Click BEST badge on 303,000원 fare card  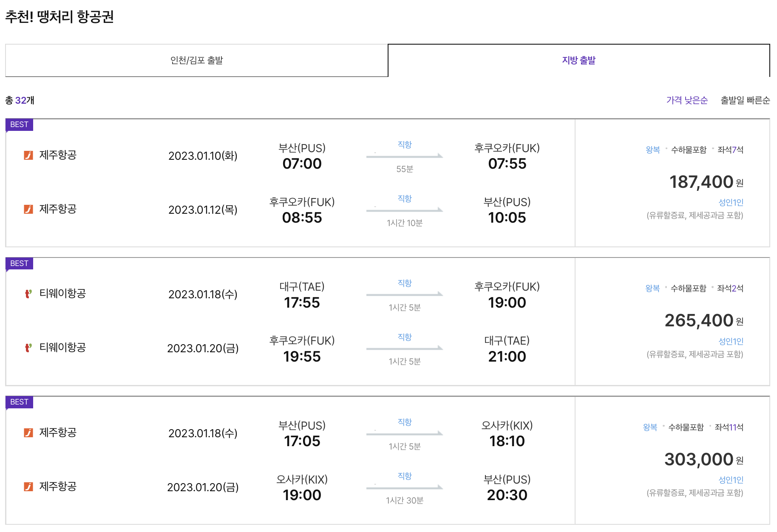click(19, 402)
